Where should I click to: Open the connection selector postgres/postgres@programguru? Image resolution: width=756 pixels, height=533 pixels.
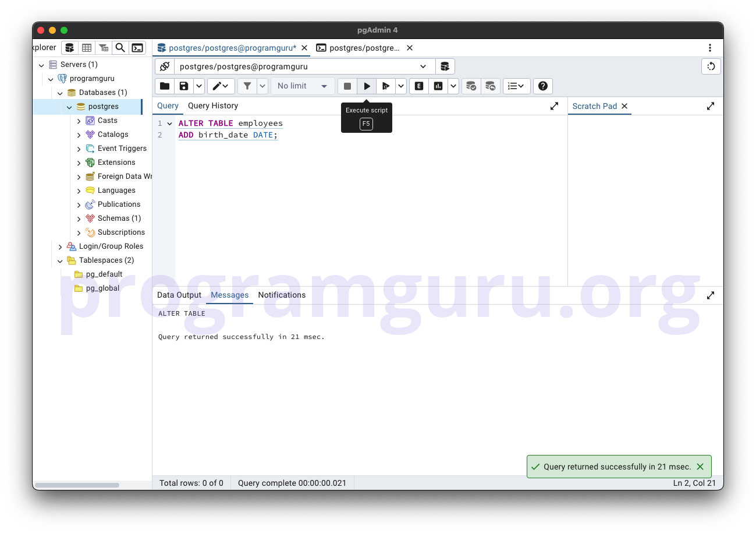pos(304,66)
